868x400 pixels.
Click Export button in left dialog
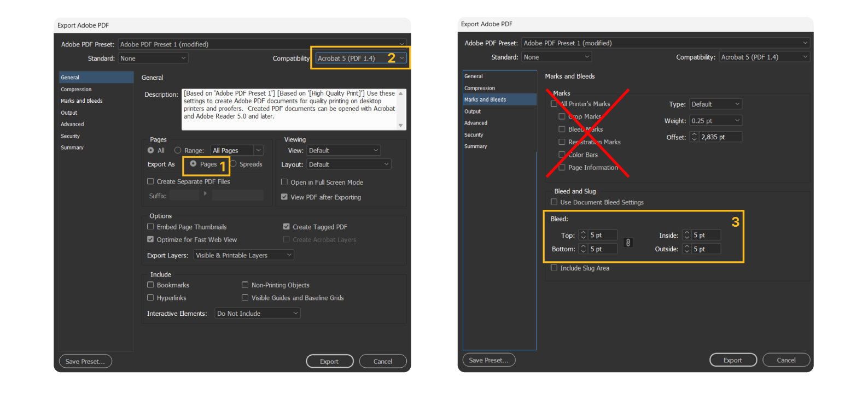(329, 361)
